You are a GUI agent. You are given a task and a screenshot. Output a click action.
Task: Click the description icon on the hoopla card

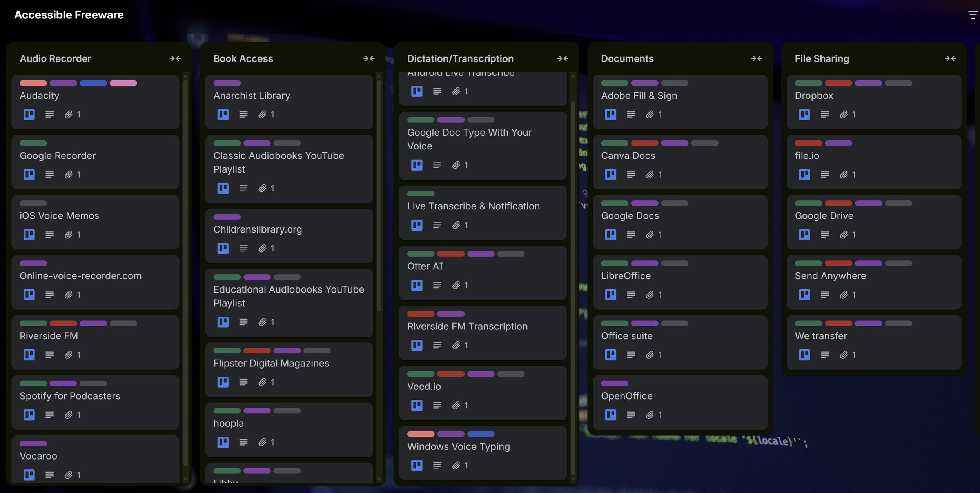[243, 442]
